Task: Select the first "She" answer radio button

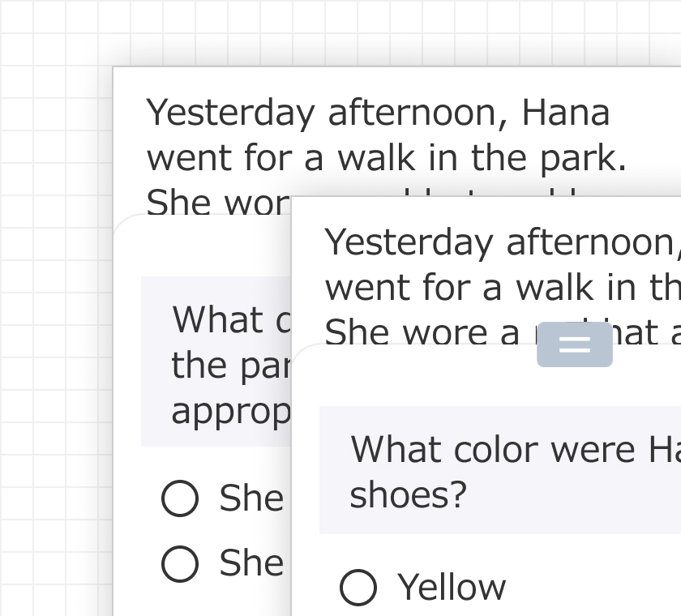Action: (180, 498)
